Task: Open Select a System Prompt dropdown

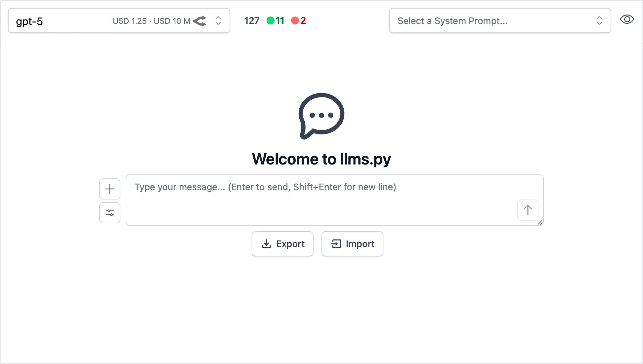Action: (500, 20)
